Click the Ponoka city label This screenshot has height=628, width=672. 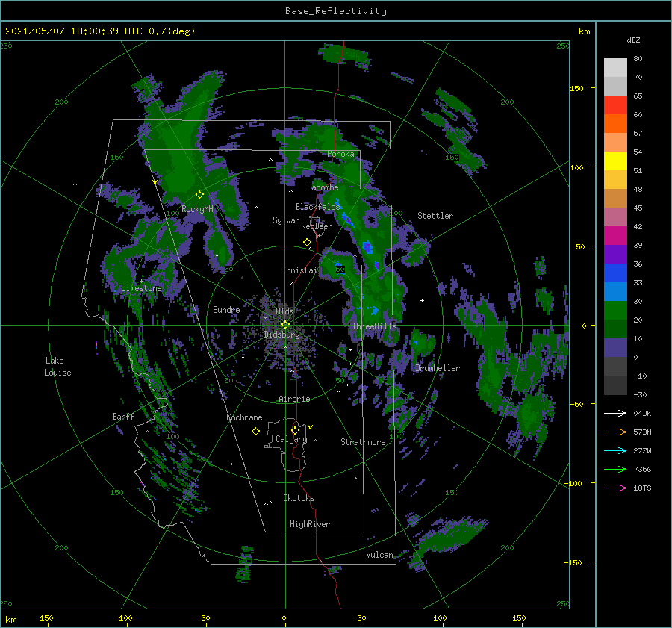click(x=340, y=154)
